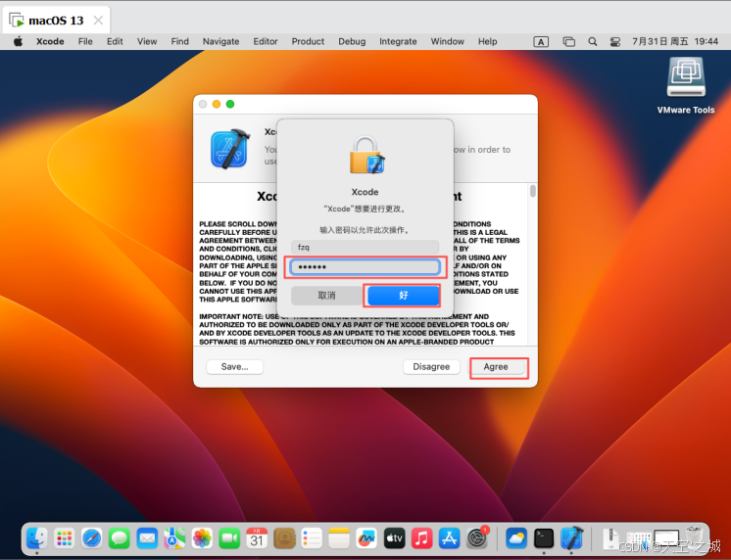Open Spotlight search in menu bar
The width and height of the screenshot is (731, 560).
pyautogui.click(x=593, y=41)
